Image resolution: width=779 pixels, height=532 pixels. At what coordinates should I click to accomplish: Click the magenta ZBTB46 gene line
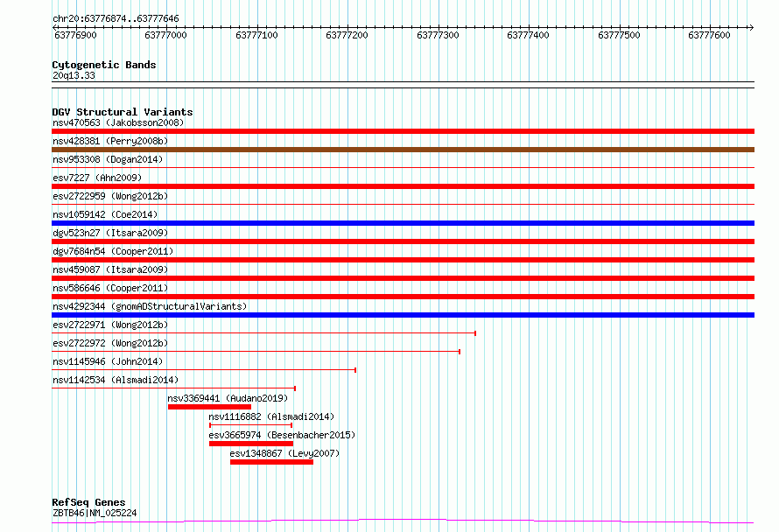[x=403, y=521]
